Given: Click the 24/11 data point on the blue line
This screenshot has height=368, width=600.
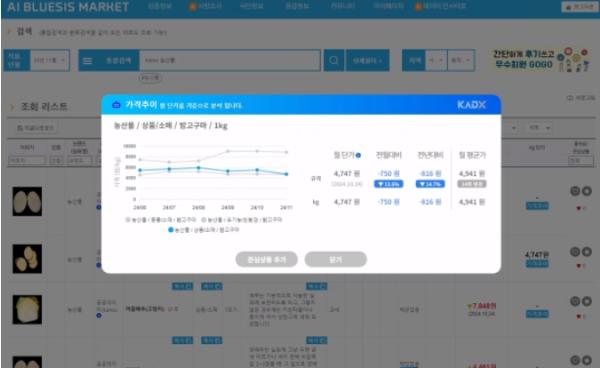Looking at the screenshot, I should 286,174.
